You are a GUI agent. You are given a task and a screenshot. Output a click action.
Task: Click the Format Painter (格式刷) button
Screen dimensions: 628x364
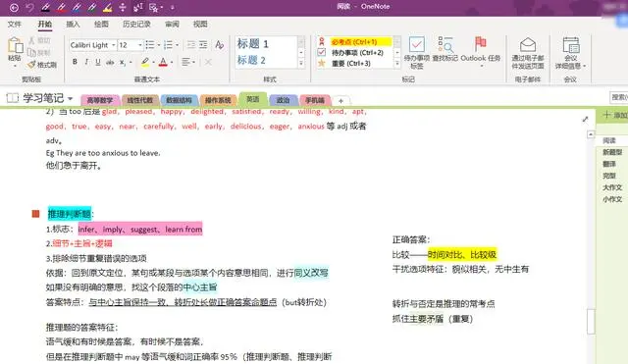tap(42, 65)
